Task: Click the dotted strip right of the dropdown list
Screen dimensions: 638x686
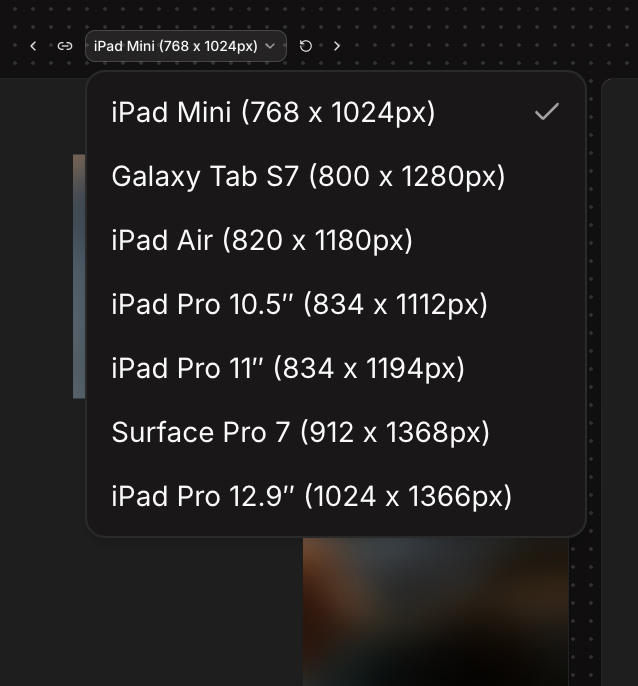Action: (x=593, y=300)
